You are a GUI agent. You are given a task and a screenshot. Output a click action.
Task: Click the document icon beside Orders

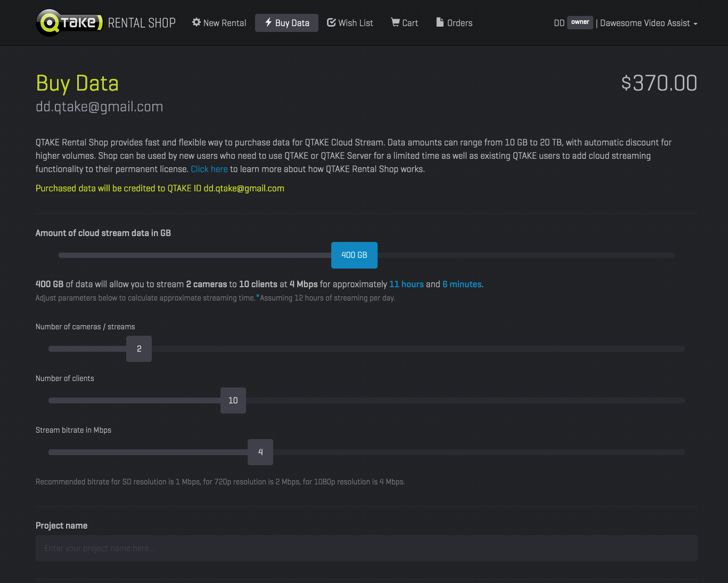pyautogui.click(x=440, y=22)
